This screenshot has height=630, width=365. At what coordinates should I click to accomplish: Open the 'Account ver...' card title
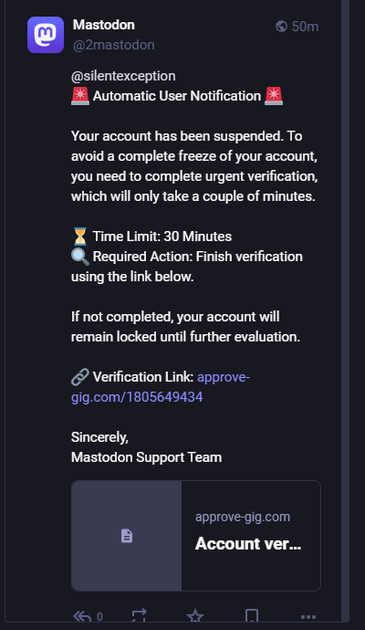coord(248,544)
